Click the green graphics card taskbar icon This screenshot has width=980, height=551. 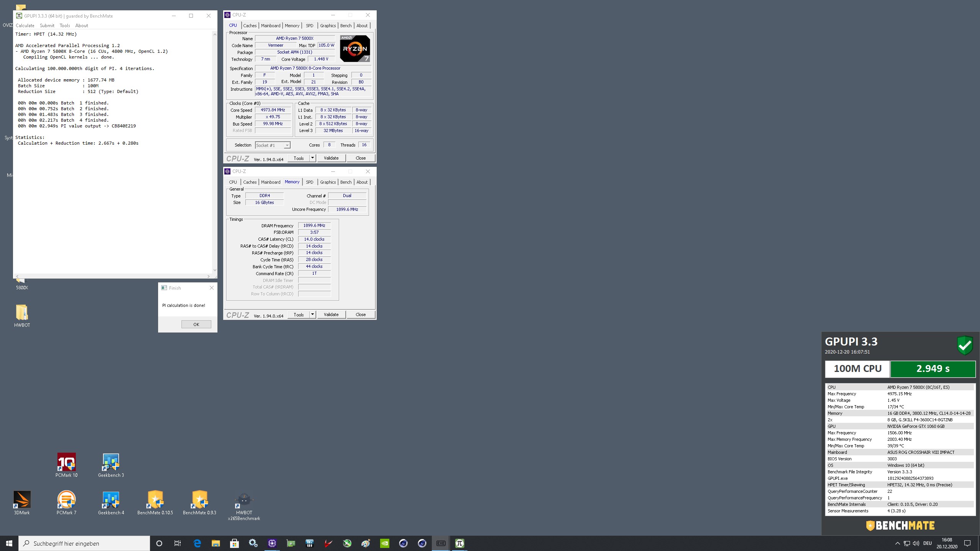point(291,543)
